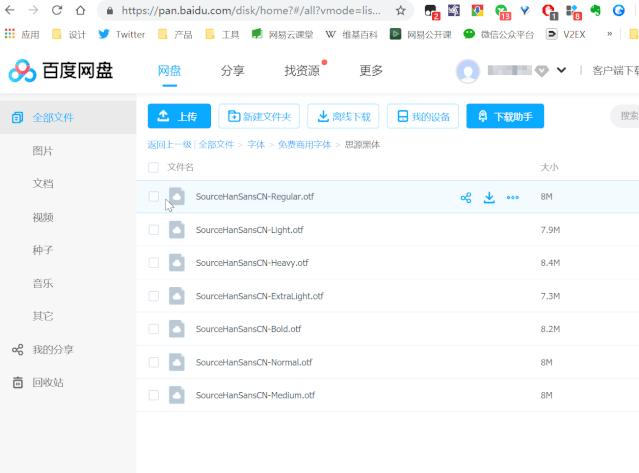
Task: Click the 搜索 search field
Action: [x=625, y=116]
